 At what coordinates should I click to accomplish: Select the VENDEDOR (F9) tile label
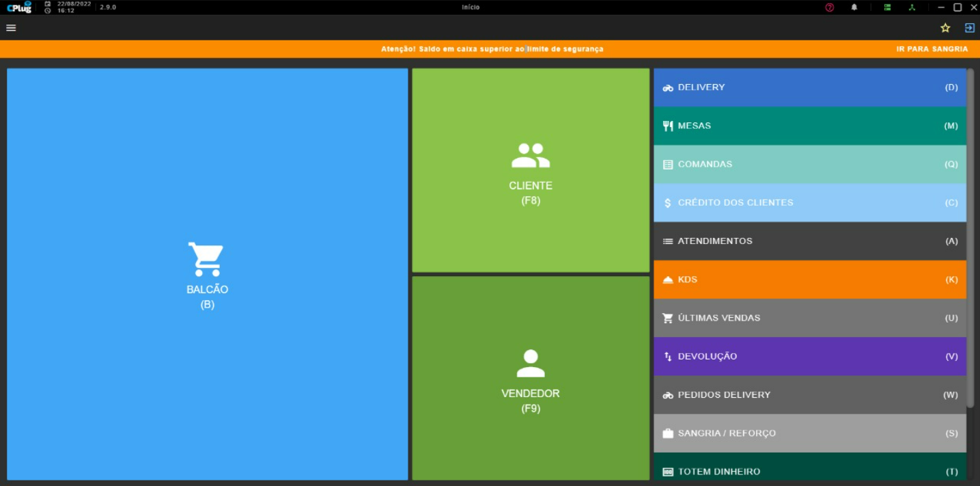click(x=531, y=401)
